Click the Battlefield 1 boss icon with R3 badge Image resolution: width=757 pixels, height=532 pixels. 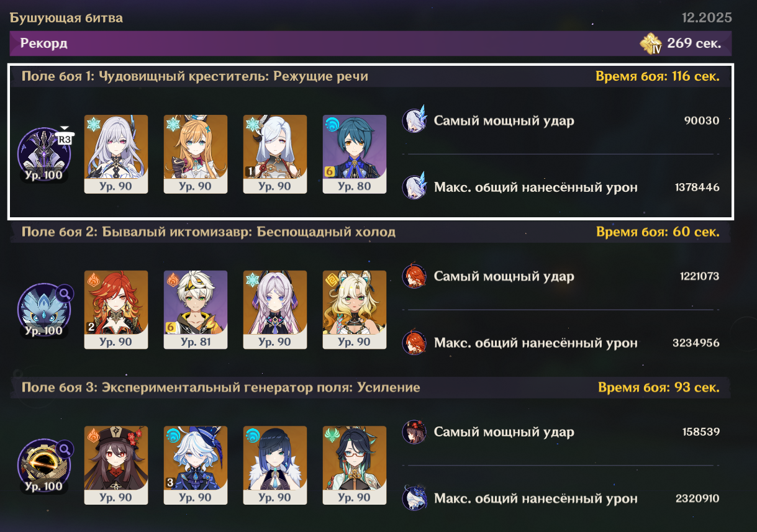tap(44, 154)
